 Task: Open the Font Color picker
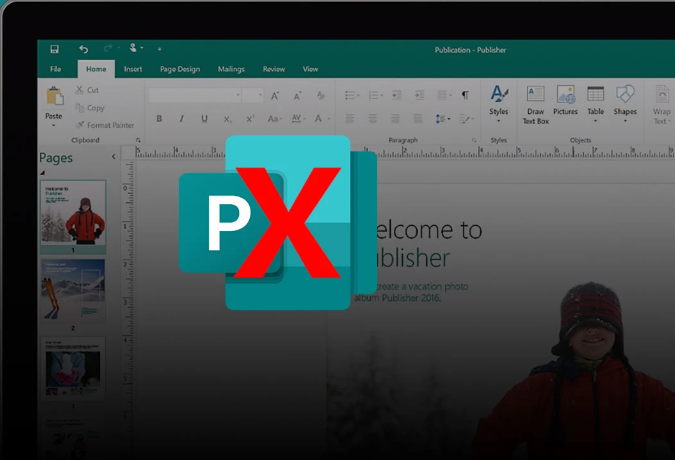322,119
